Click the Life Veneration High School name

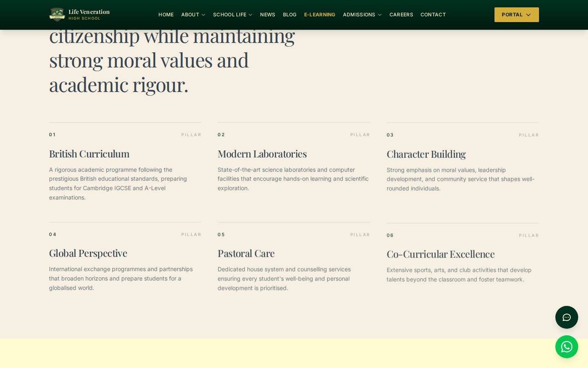(x=89, y=14)
